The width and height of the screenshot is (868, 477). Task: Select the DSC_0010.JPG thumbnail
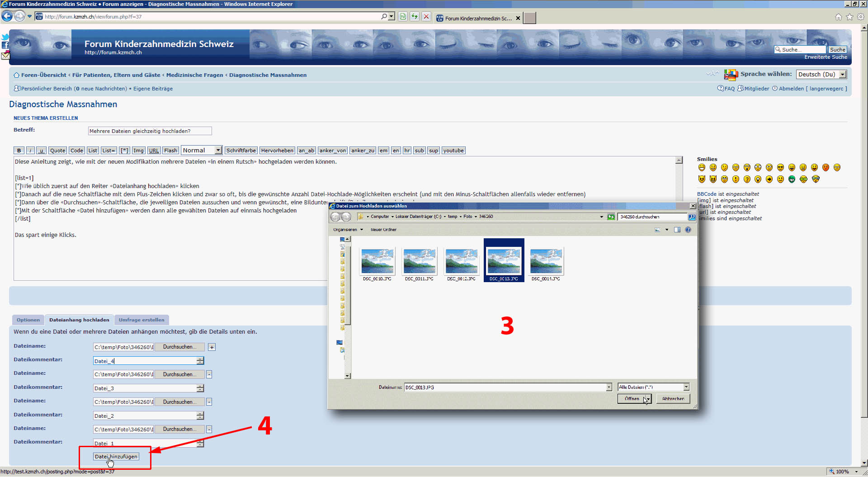[377, 264]
